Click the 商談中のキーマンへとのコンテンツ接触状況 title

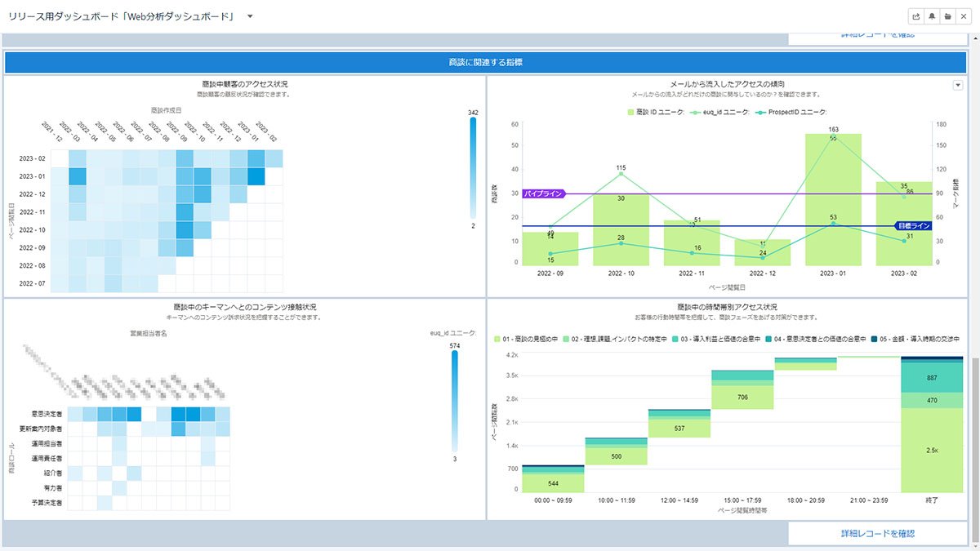tap(244, 307)
